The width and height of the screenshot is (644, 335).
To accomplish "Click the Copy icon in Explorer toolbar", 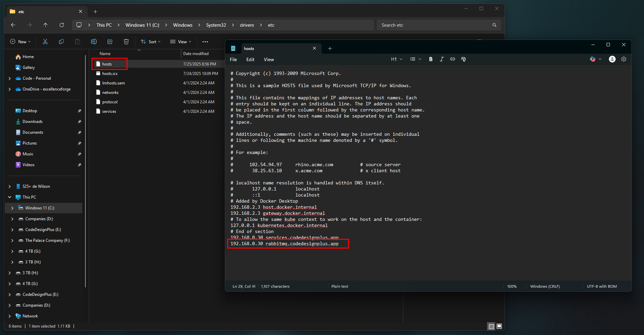I will [x=61, y=42].
